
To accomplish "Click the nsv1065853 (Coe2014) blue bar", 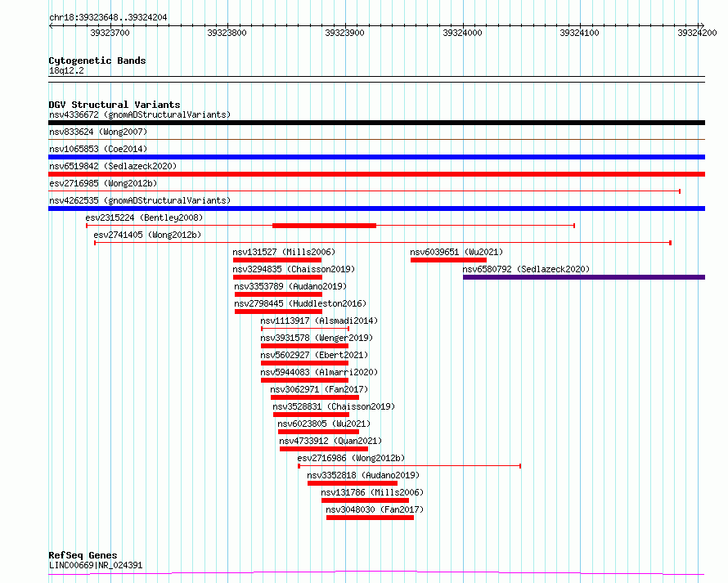I will [376, 157].
